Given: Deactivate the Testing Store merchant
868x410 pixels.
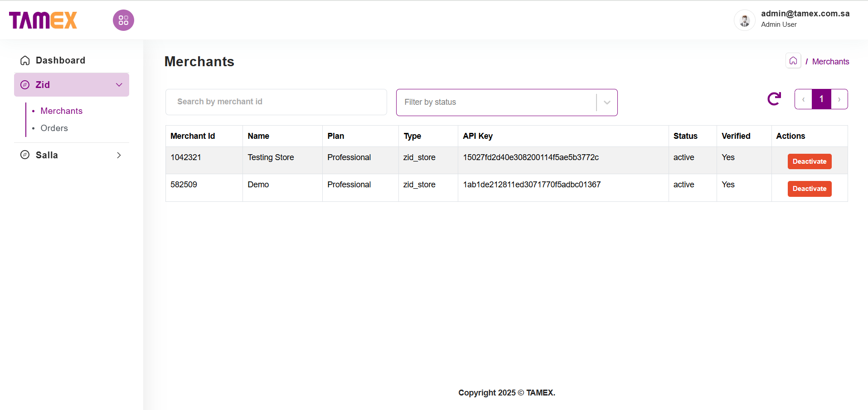Looking at the screenshot, I should click(809, 161).
